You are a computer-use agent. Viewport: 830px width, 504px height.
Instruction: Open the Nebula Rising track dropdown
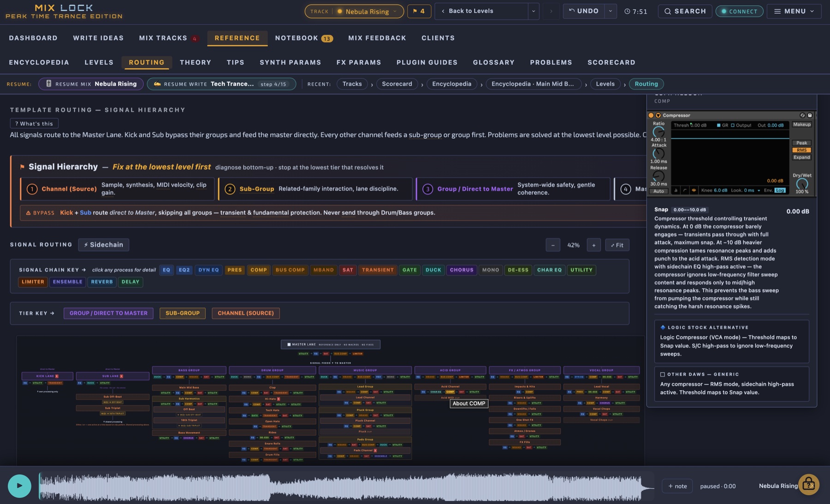click(354, 11)
